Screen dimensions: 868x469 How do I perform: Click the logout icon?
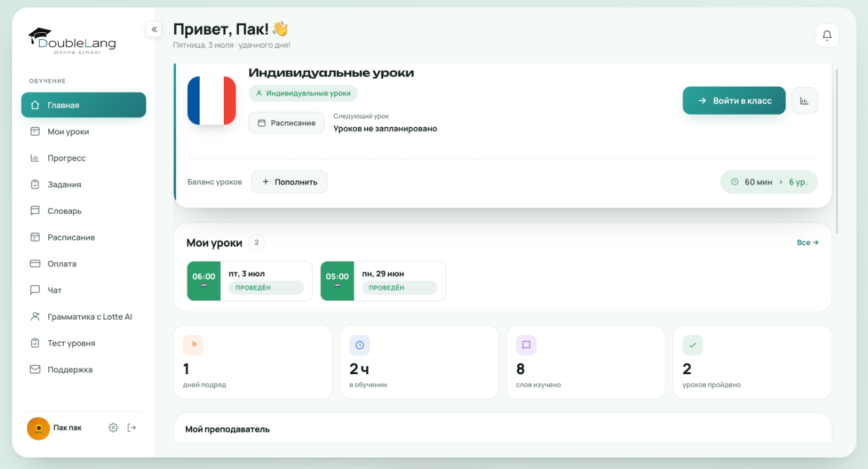(131, 427)
